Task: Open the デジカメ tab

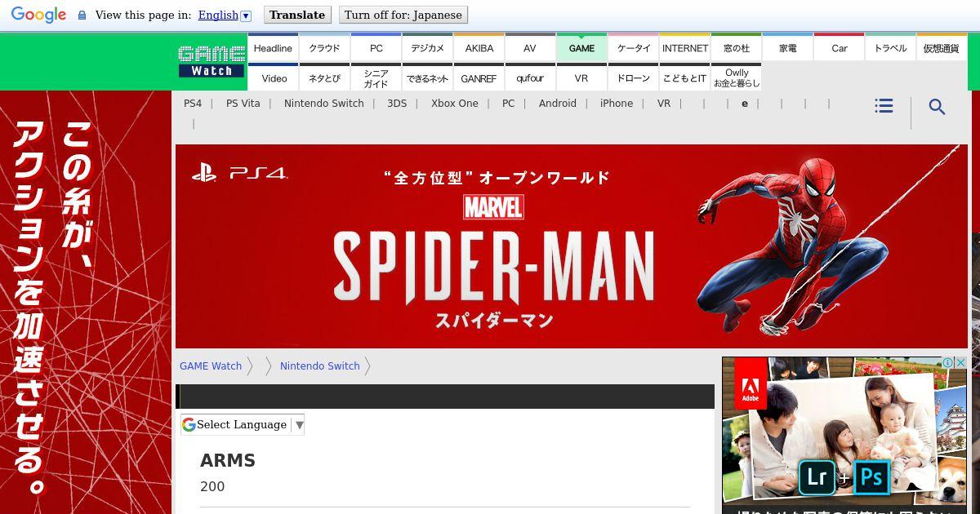Action: click(427, 48)
